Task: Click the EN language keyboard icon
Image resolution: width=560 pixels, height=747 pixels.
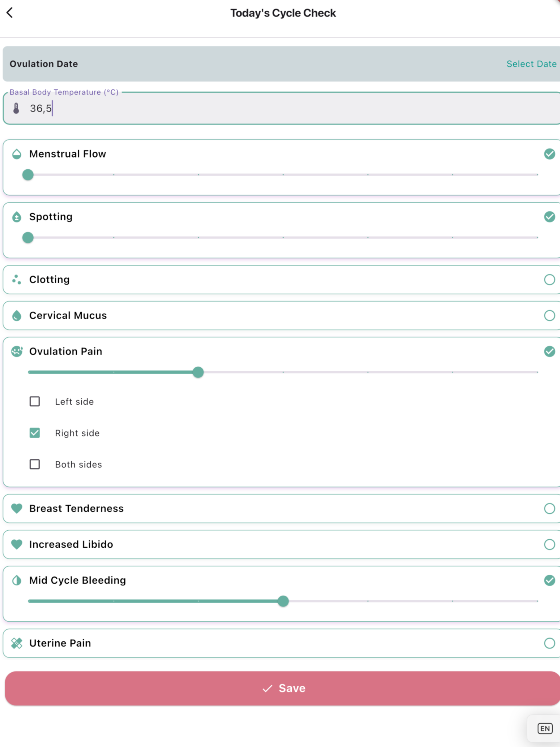Action: click(545, 729)
